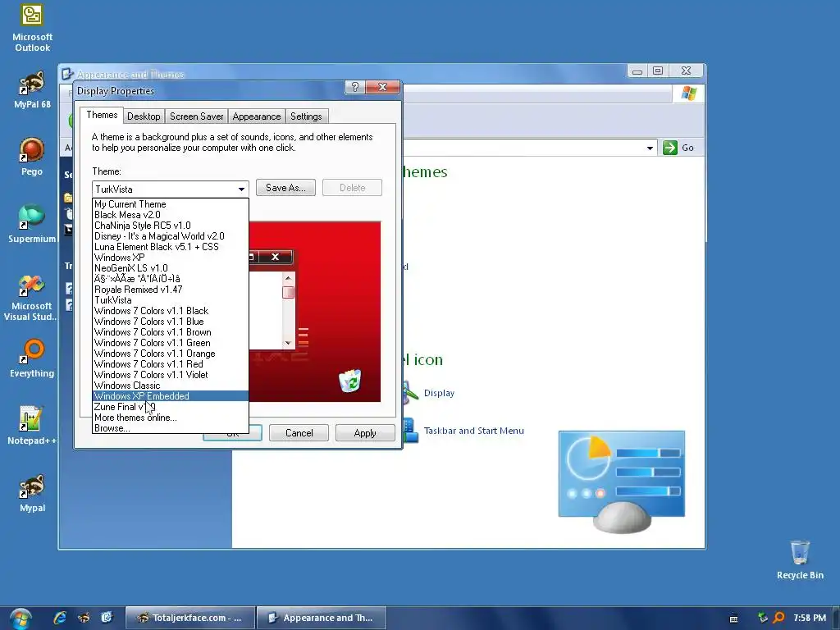840x630 pixels.
Task: Launch the Supermium browser desktop icon
Action: coord(32,224)
